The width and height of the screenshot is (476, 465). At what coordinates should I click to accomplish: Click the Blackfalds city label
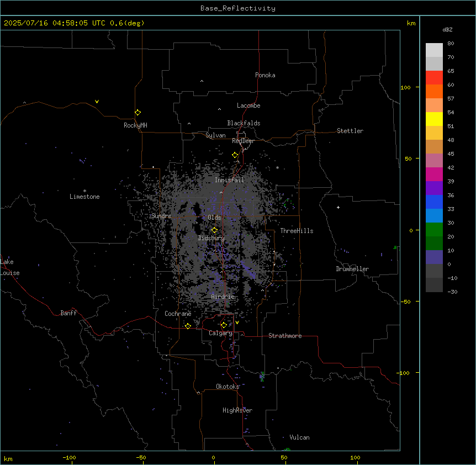[x=244, y=123]
